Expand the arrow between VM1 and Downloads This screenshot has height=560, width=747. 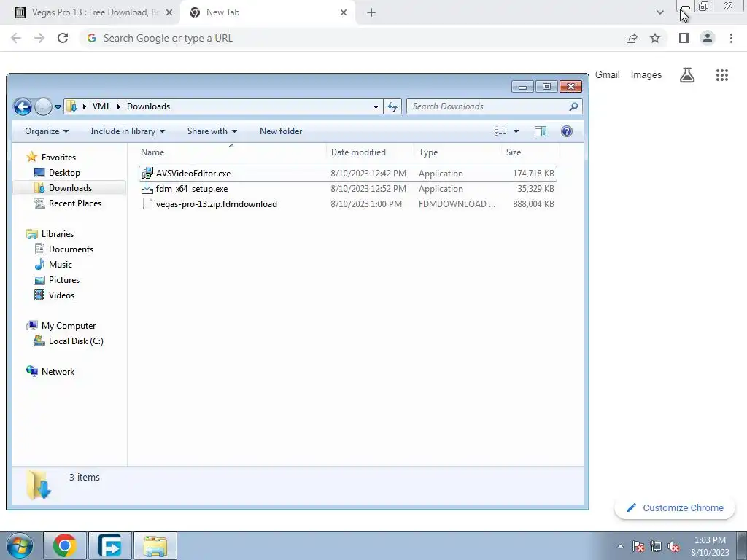coord(118,106)
